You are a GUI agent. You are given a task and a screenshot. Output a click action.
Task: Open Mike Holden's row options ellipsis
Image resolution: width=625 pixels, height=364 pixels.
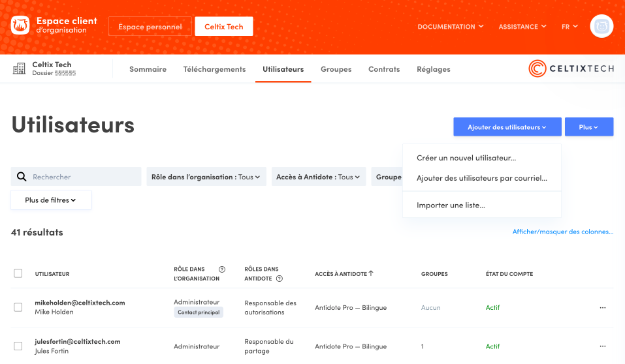pyautogui.click(x=602, y=308)
